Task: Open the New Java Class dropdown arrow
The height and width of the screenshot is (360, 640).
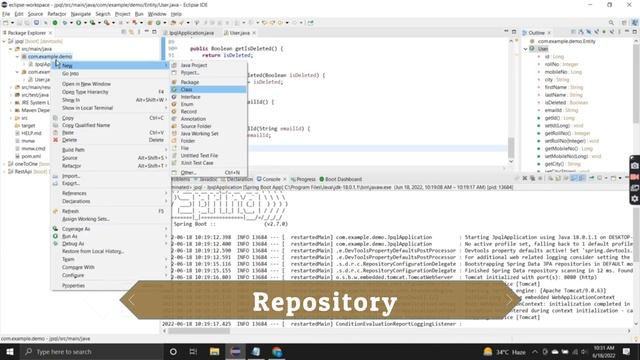Action: (x=164, y=22)
